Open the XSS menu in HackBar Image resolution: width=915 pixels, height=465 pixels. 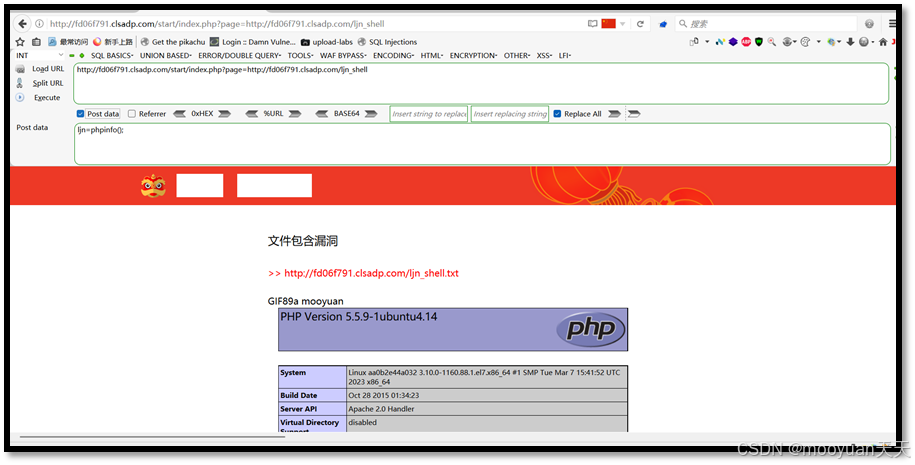pyautogui.click(x=544, y=55)
